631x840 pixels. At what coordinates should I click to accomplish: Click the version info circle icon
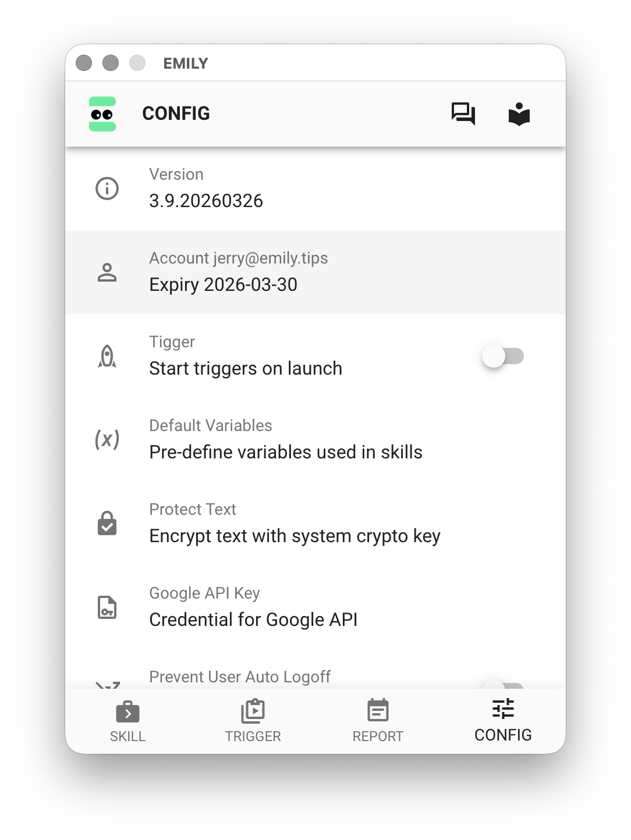107,188
